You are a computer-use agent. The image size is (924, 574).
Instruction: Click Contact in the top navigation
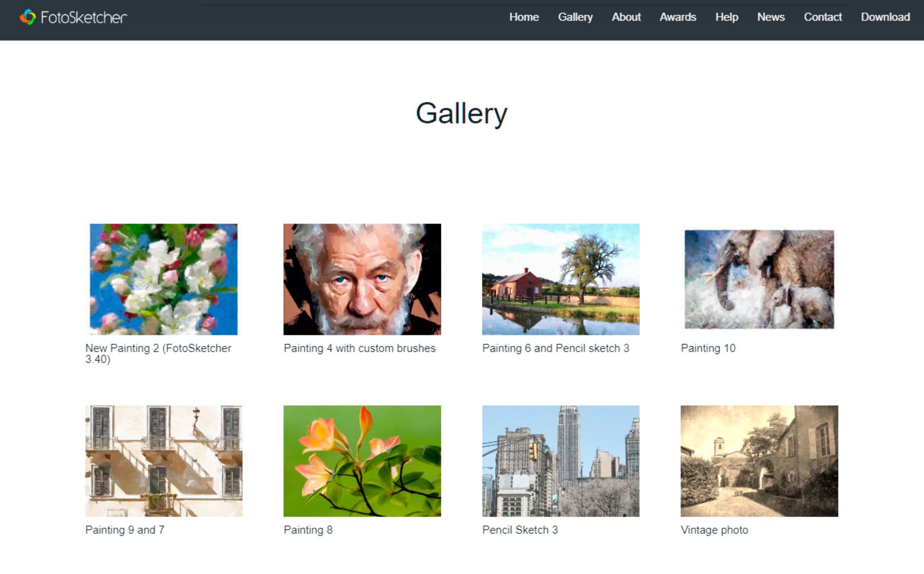point(822,17)
